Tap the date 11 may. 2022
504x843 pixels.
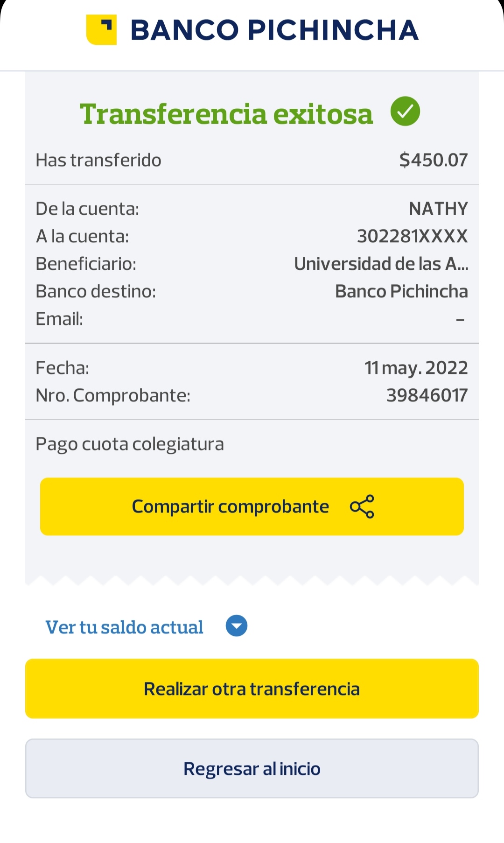416,368
